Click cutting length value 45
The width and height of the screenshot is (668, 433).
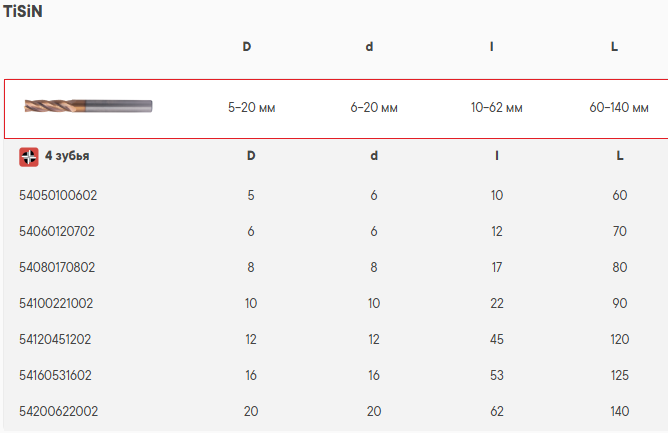(497, 339)
